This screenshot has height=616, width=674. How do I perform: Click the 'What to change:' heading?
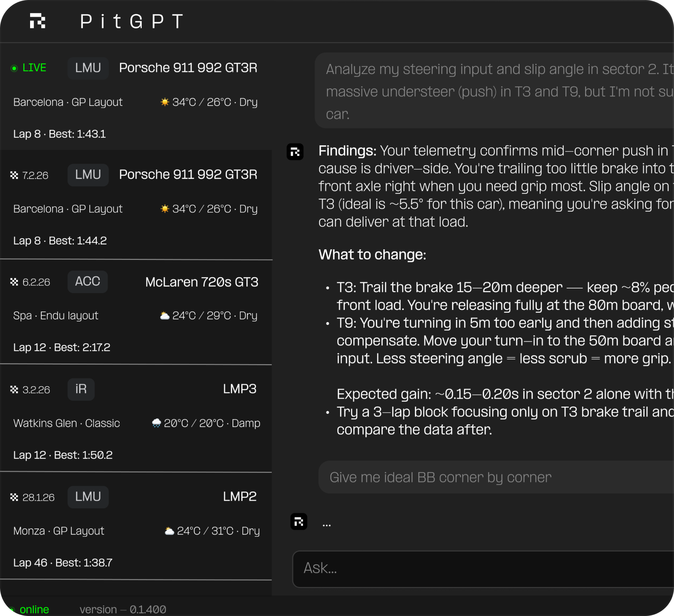(x=372, y=255)
